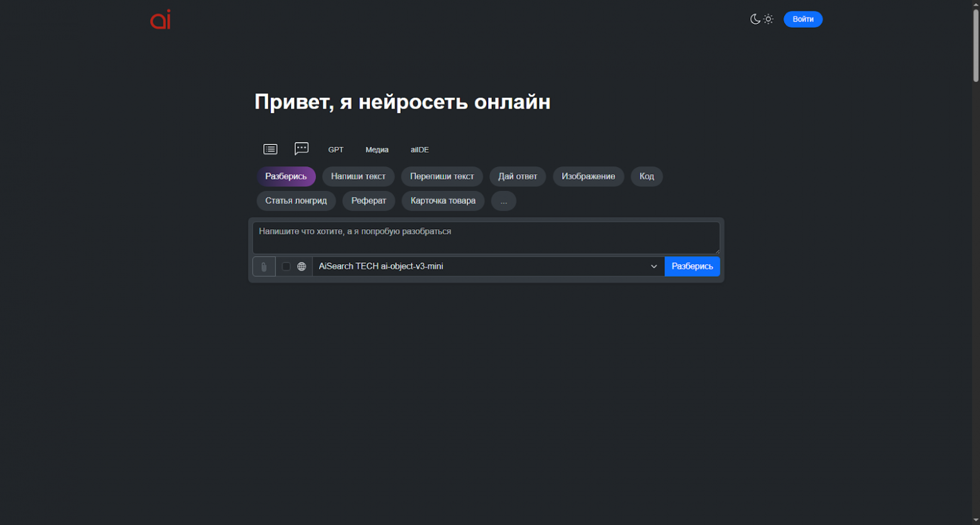Select the chat bubble icon
Screen dimensions: 980x525
pyautogui.click(x=302, y=148)
